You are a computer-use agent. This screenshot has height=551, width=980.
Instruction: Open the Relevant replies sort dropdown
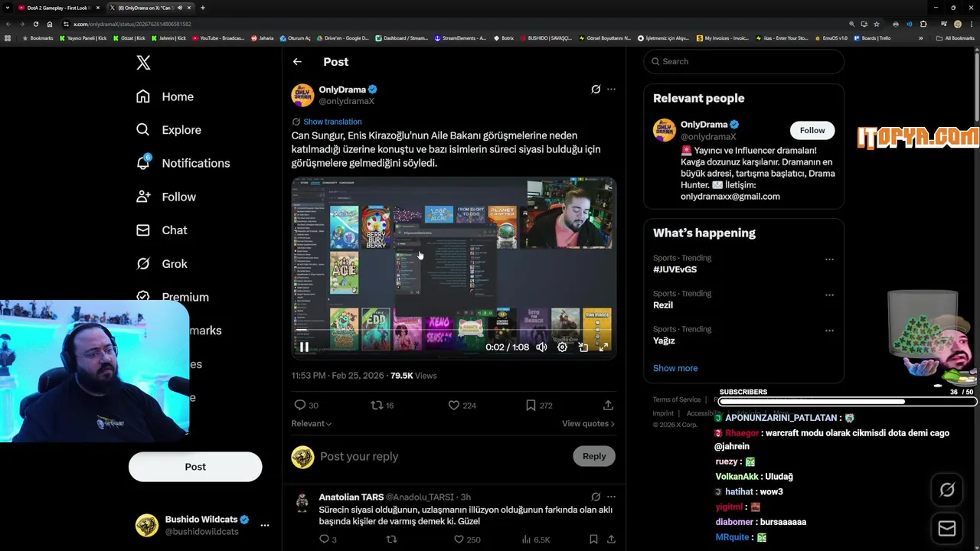click(x=311, y=424)
